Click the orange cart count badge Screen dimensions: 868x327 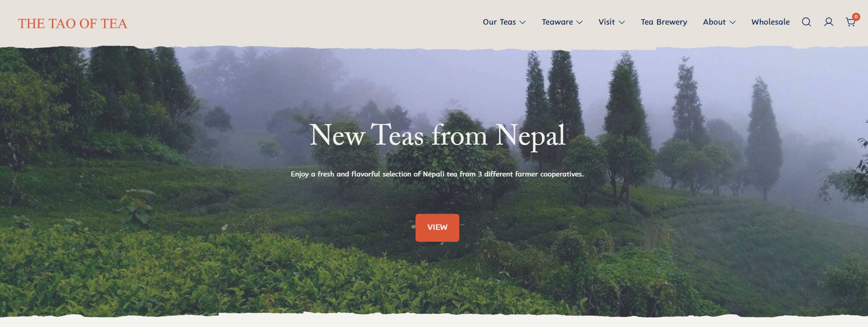tap(856, 17)
